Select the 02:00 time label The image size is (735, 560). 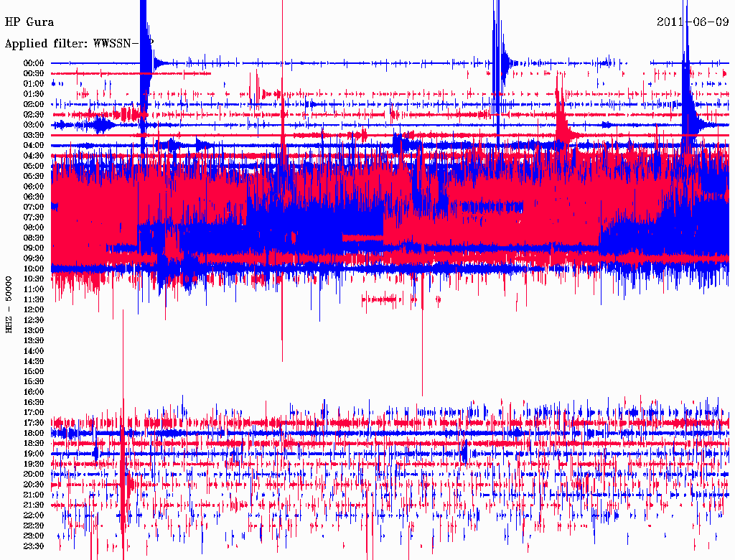34,104
